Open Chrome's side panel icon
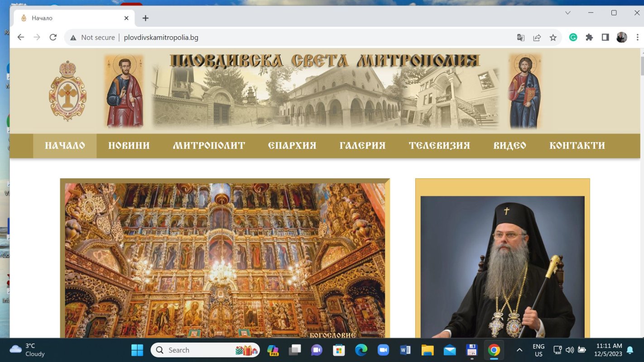The image size is (644, 362). click(606, 38)
